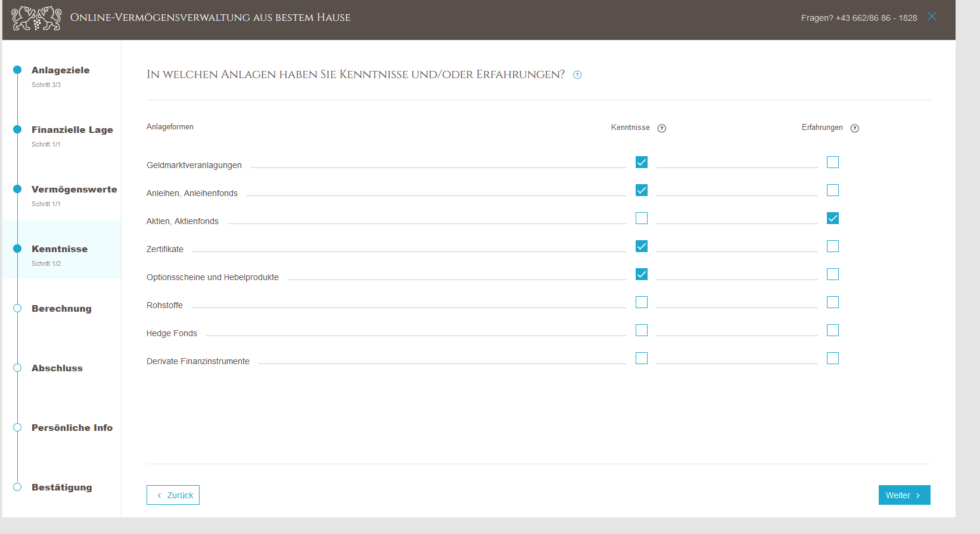Jump to the Persönliche Info step
Viewport: 980px width, 534px height.
[71, 428]
